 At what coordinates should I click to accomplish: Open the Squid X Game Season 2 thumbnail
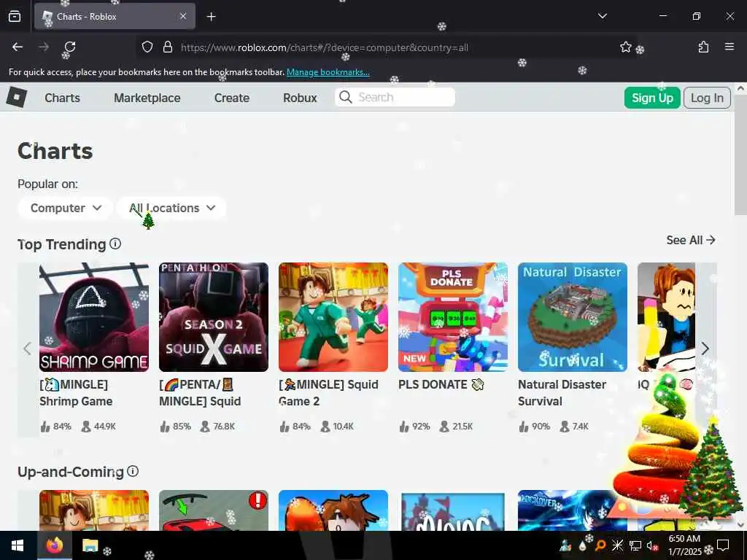[x=214, y=317]
